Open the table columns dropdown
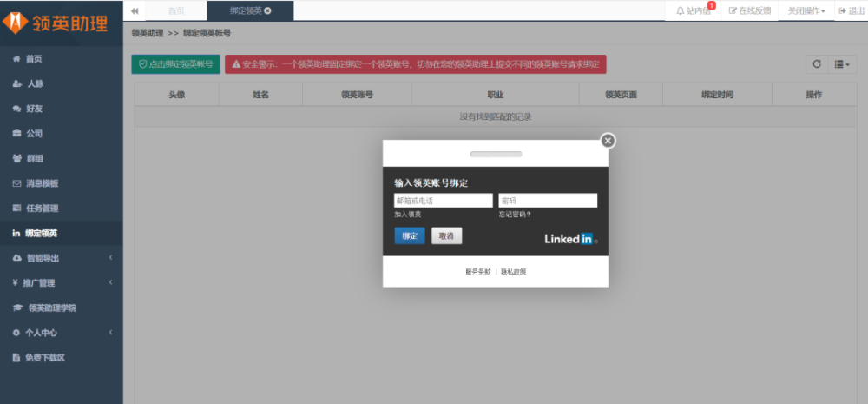 click(x=842, y=64)
